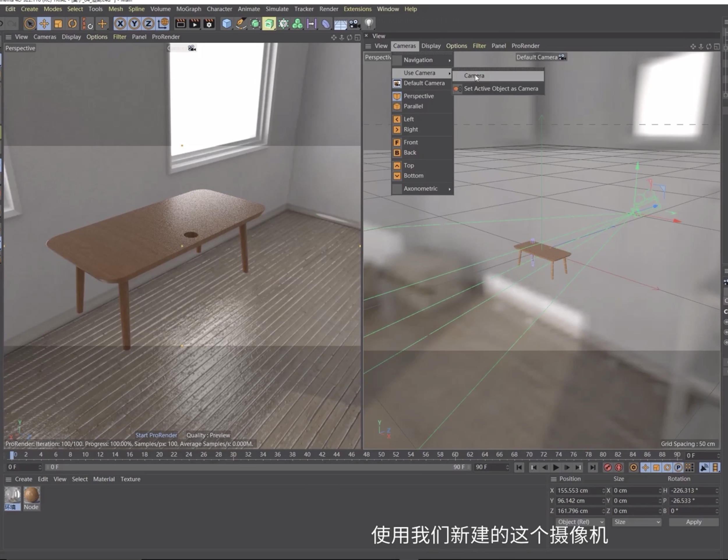Click the Apply button
The height and width of the screenshot is (560, 728).
tap(694, 522)
